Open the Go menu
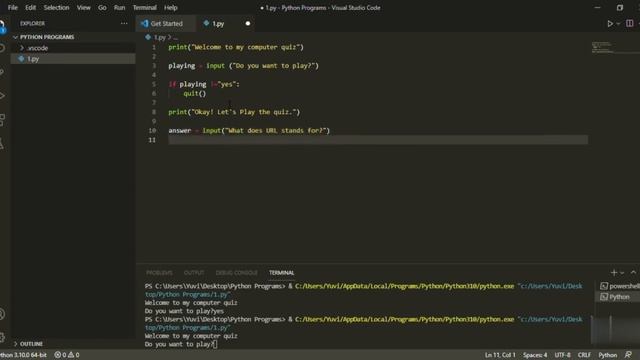 point(102,7)
